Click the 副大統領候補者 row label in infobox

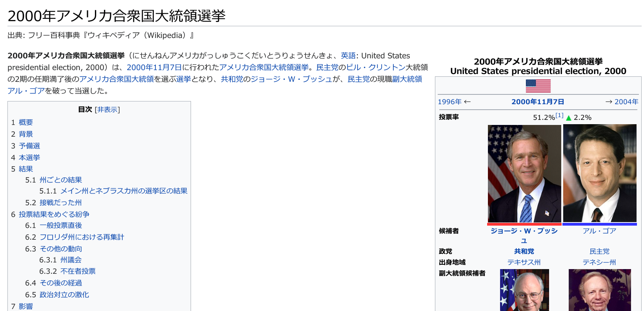pyautogui.click(x=462, y=273)
